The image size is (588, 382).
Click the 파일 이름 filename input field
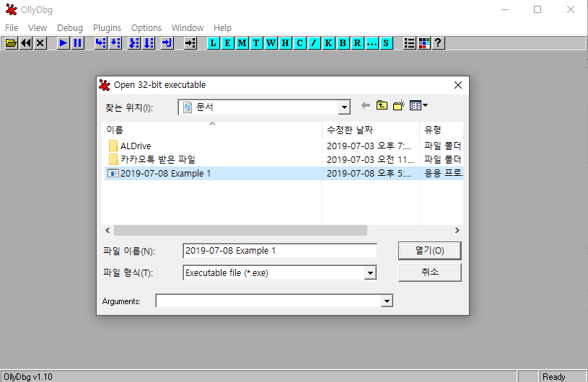(x=280, y=251)
